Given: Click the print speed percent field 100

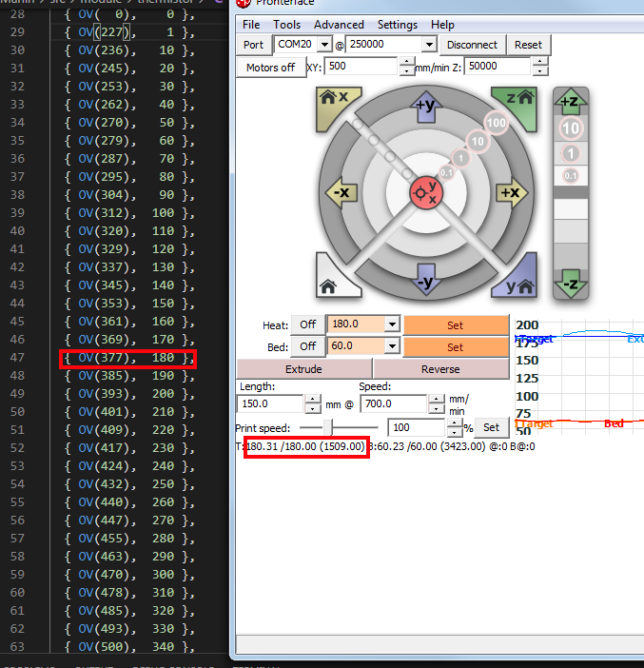Looking at the screenshot, I should pyautogui.click(x=416, y=427).
